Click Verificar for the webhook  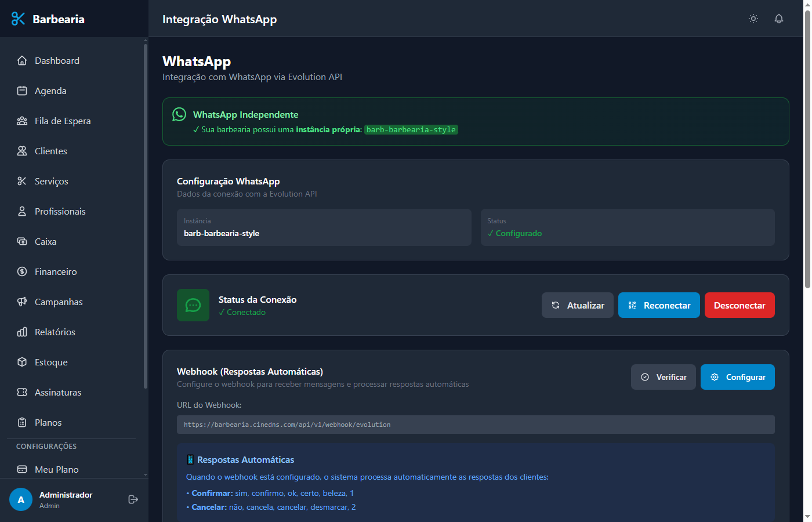(663, 377)
